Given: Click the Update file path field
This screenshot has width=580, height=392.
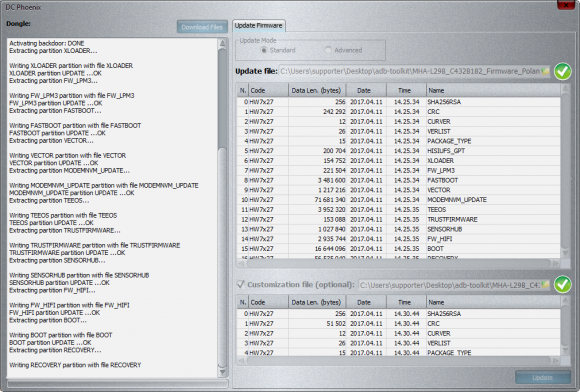Looking at the screenshot, I should 414,71.
